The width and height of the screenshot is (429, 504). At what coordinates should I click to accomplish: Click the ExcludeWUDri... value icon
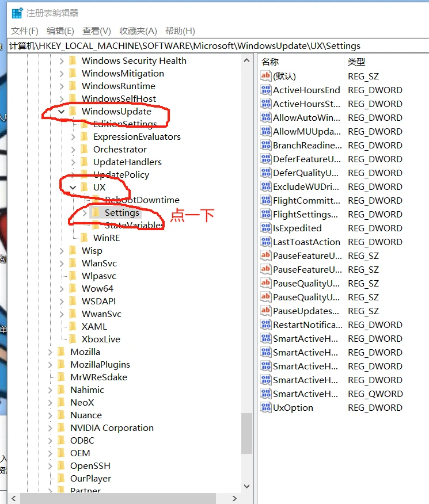(265, 186)
